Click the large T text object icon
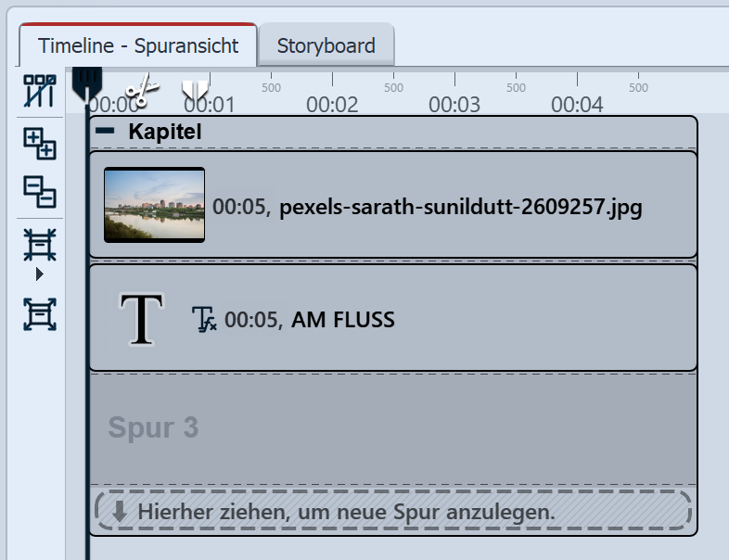Viewport: 729px width, 560px height. pyautogui.click(x=142, y=319)
